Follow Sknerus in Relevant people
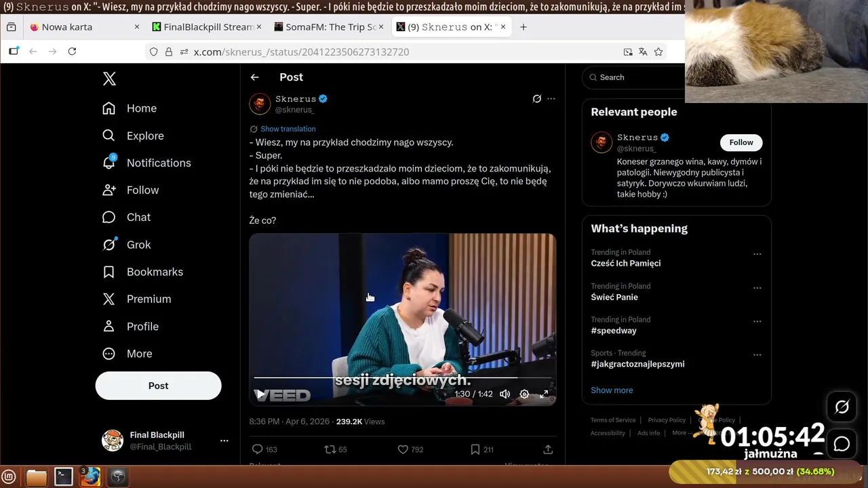The width and height of the screenshot is (868, 488). [x=741, y=142]
